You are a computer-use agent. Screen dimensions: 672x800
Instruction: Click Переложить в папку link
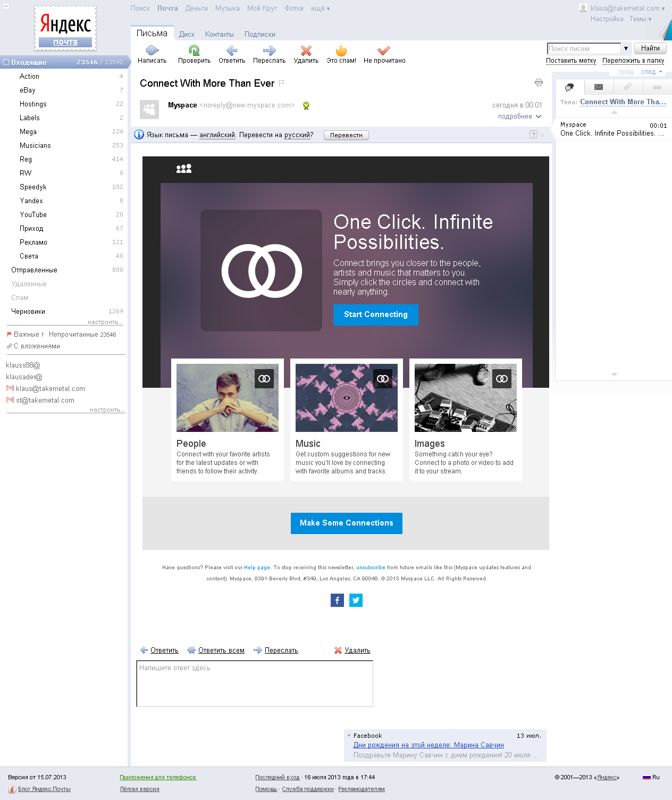[x=633, y=61]
